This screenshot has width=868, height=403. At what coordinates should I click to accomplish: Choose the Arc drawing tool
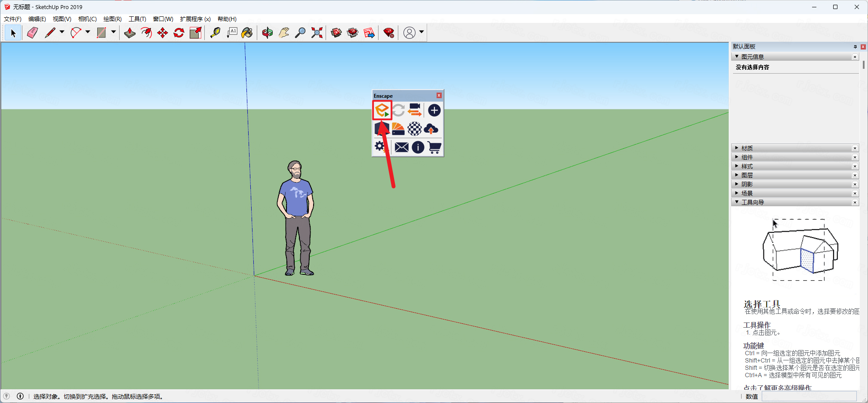76,33
